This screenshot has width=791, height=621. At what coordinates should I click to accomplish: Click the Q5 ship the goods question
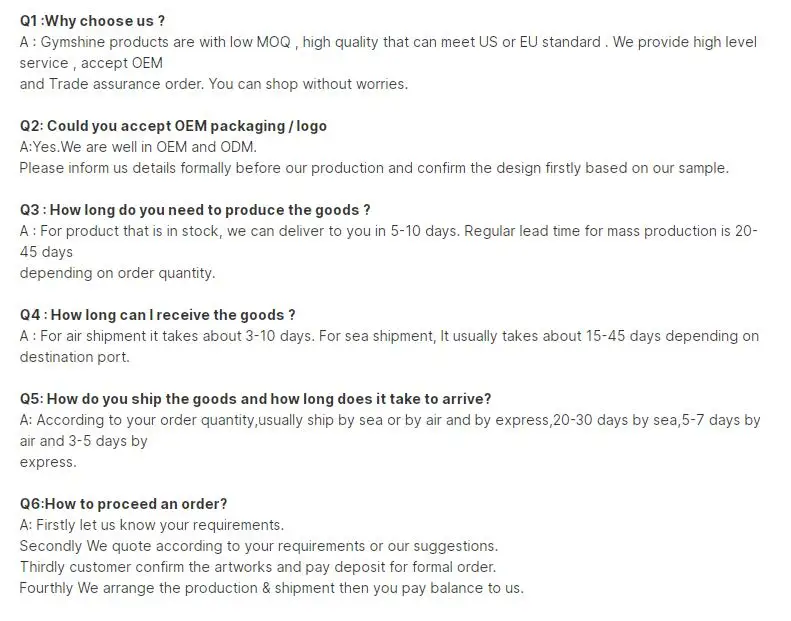tap(255, 399)
